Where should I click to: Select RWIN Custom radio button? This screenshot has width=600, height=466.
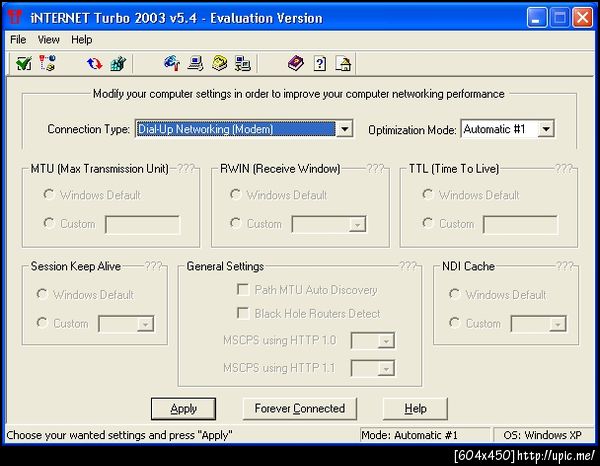(236, 223)
